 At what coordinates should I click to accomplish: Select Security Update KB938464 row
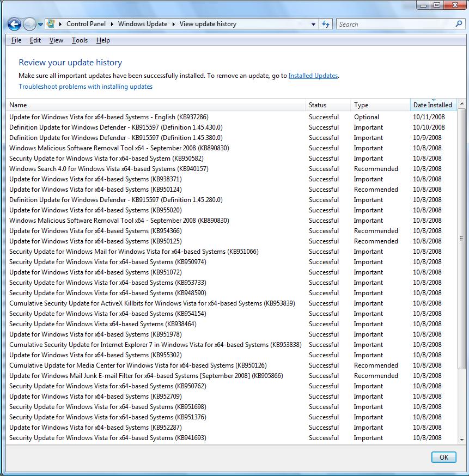(x=232, y=324)
